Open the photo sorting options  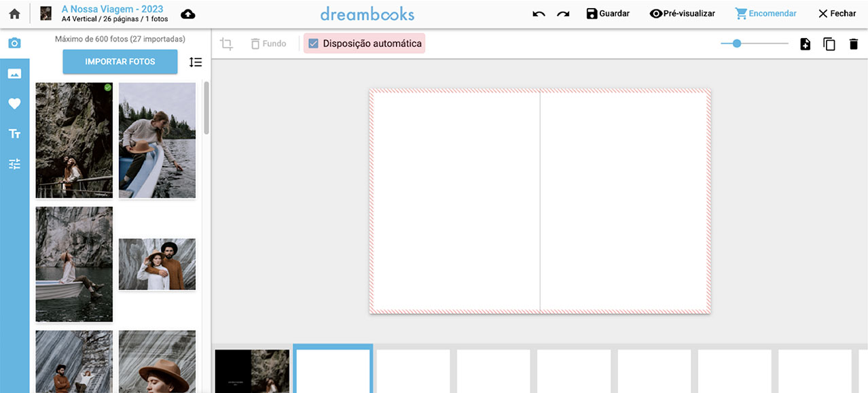(196, 62)
